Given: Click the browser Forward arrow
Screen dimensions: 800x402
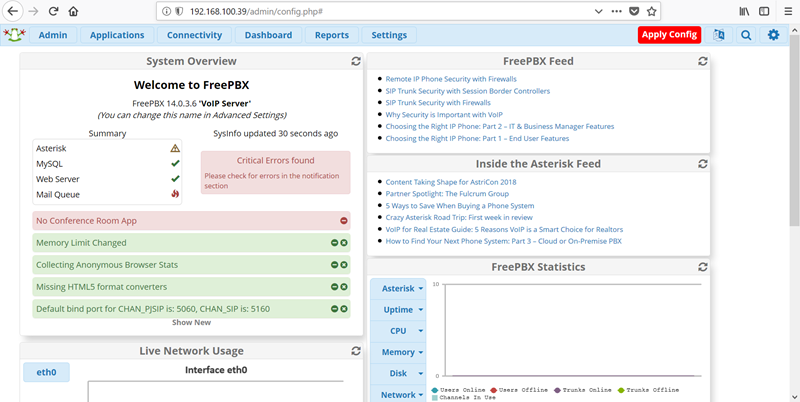Looking at the screenshot, I should (x=34, y=11).
